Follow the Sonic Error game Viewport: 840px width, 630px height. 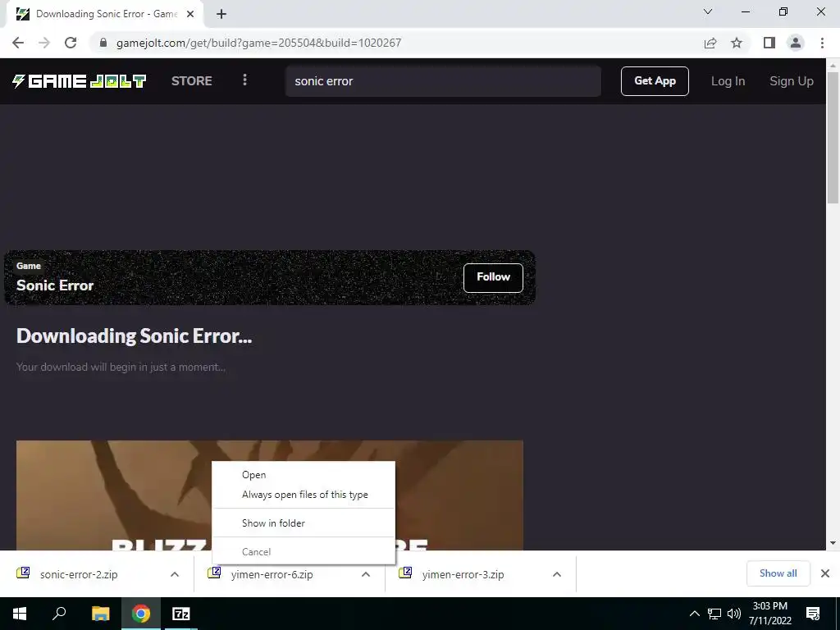493,277
